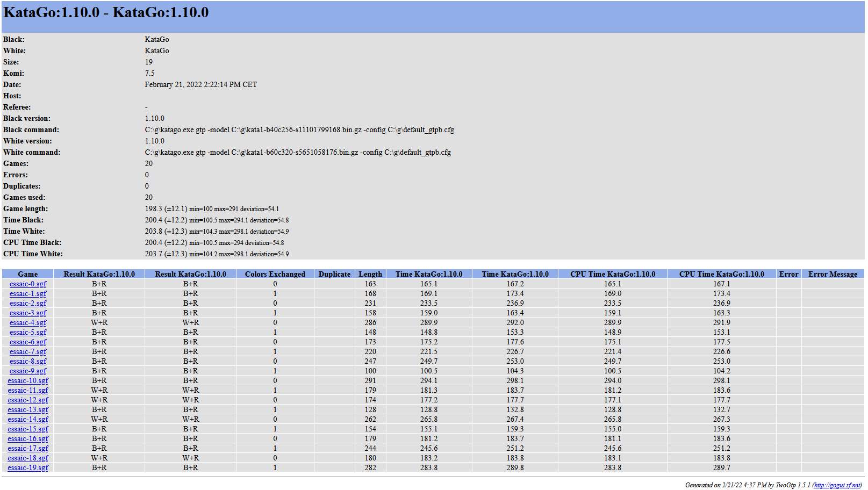
Task: Open the essaic-0.sgf game link
Action: (x=28, y=284)
